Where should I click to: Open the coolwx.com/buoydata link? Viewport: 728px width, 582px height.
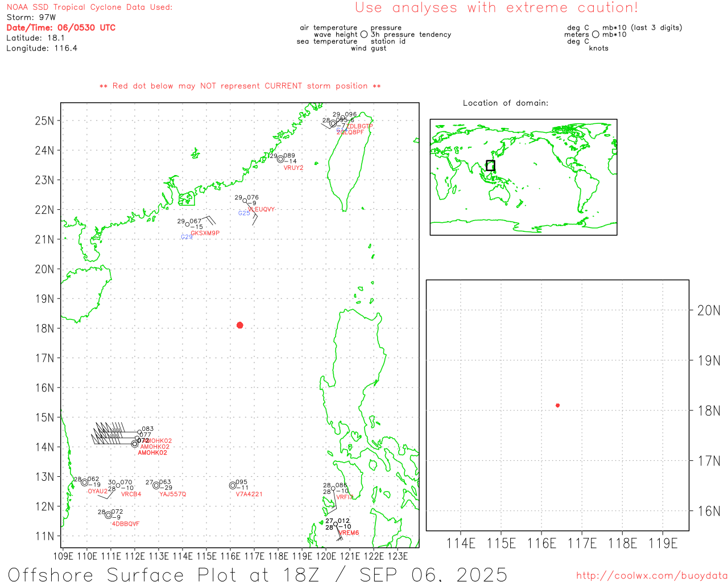pos(652,576)
